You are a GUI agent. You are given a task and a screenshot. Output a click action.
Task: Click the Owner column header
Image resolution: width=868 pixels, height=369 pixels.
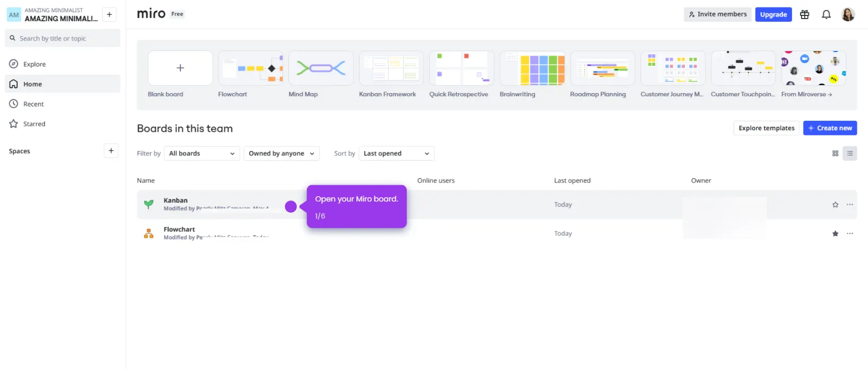pyautogui.click(x=701, y=181)
